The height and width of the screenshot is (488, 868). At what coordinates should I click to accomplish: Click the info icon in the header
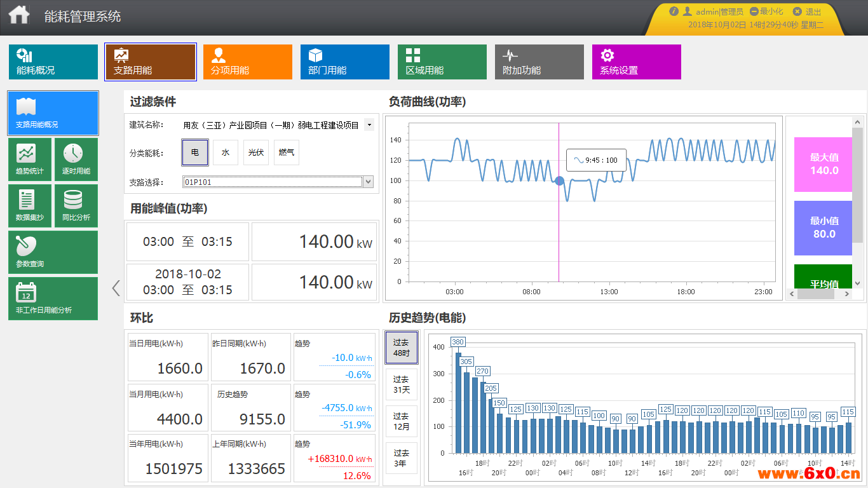674,11
